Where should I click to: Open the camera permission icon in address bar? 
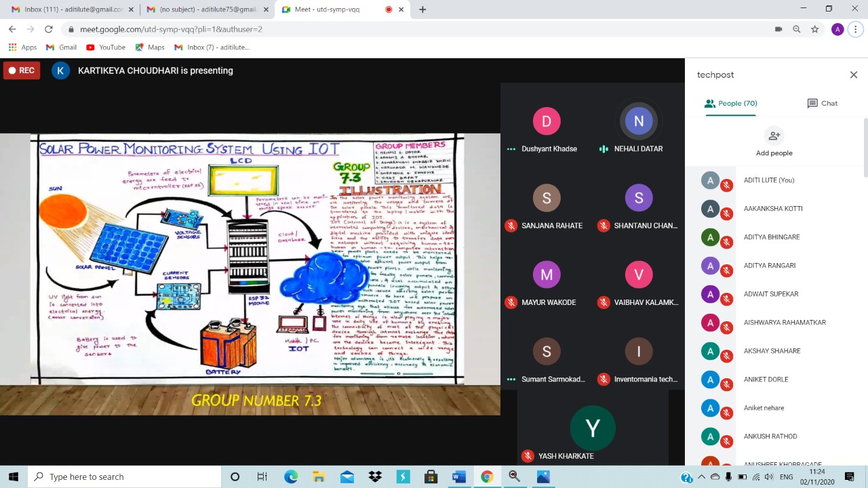[778, 29]
